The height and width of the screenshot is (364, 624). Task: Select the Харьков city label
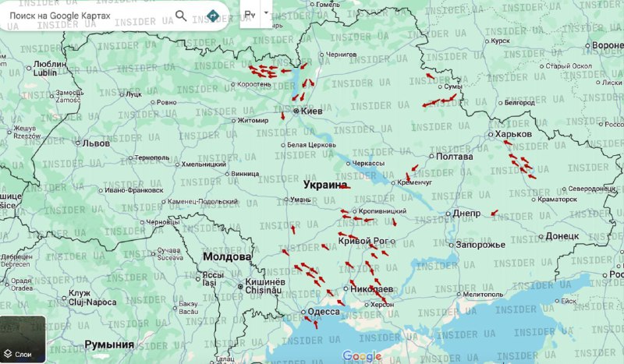click(x=513, y=134)
